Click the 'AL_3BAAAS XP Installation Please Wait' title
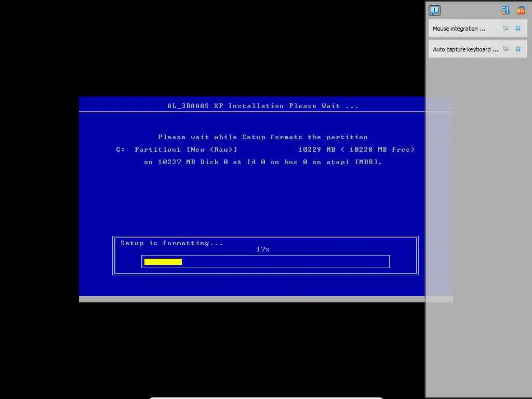 point(262,106)
